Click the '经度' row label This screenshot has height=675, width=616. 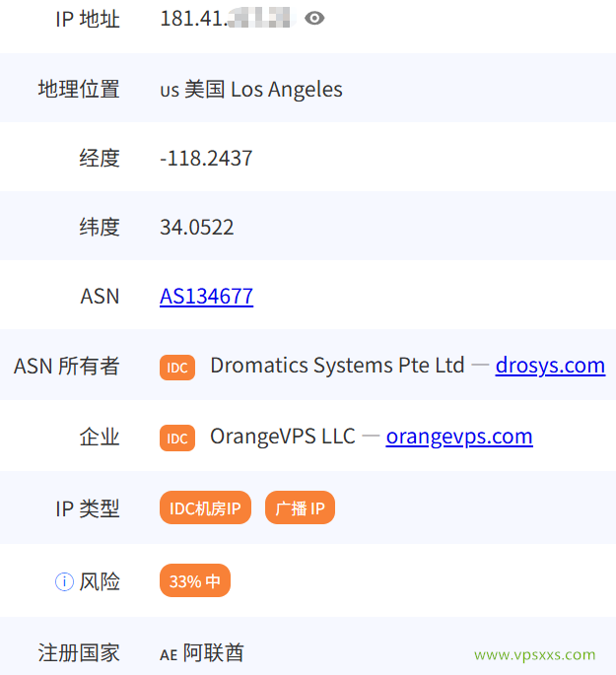tap(100, 158)
